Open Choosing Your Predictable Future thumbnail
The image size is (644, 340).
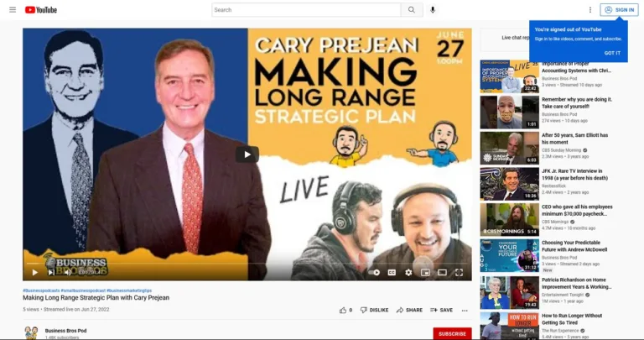click(x=509, y=256)
